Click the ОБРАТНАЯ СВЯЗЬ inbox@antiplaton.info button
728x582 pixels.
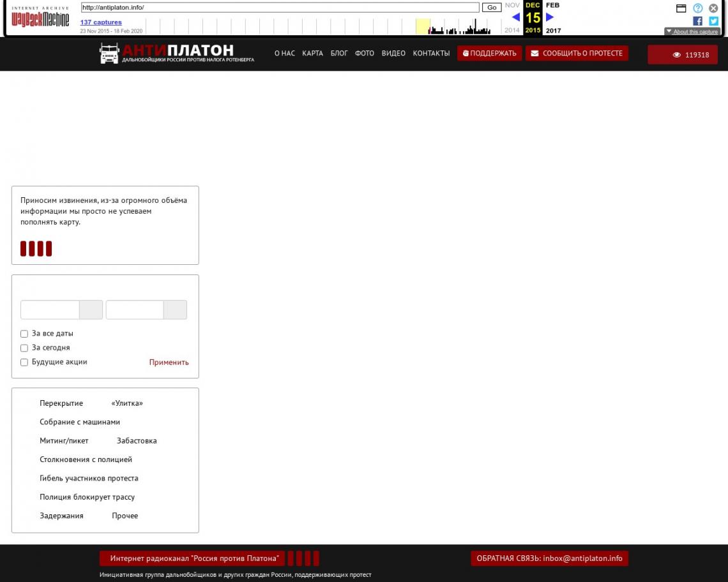tap(549, 558)
